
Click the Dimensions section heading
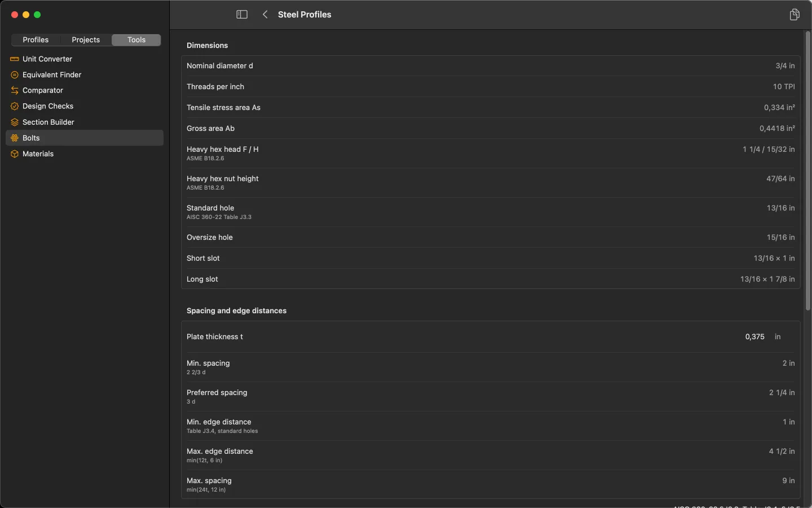click(x=208, y=46)
